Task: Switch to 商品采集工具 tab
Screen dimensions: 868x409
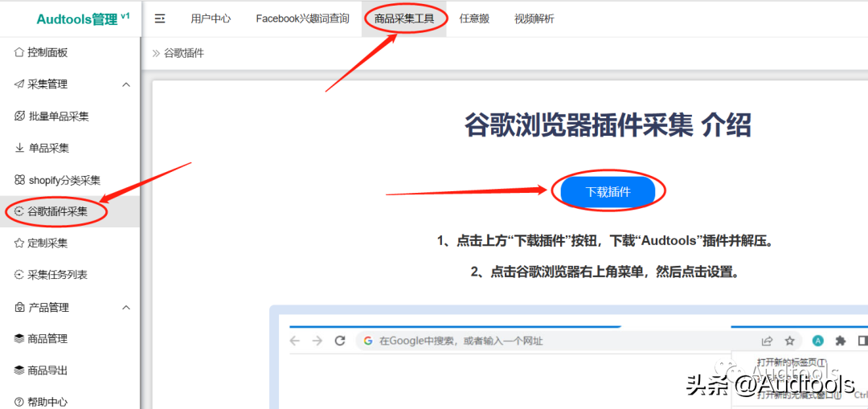Action: pyautogui.click(x=404, y=18)
